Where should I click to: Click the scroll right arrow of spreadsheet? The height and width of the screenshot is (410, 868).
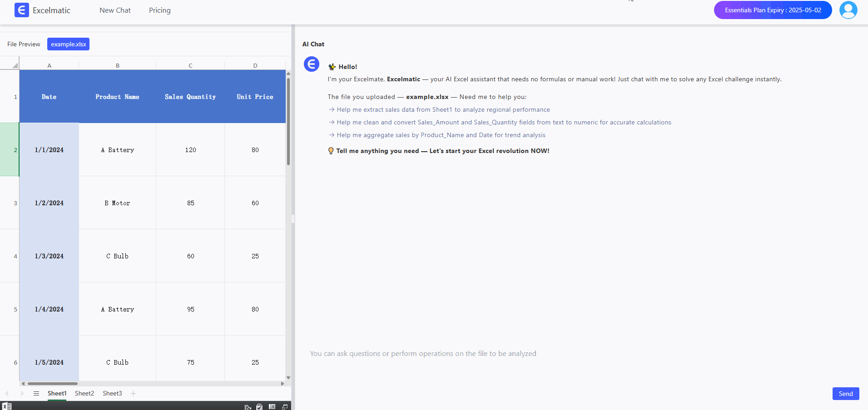(x=283, y=384)
